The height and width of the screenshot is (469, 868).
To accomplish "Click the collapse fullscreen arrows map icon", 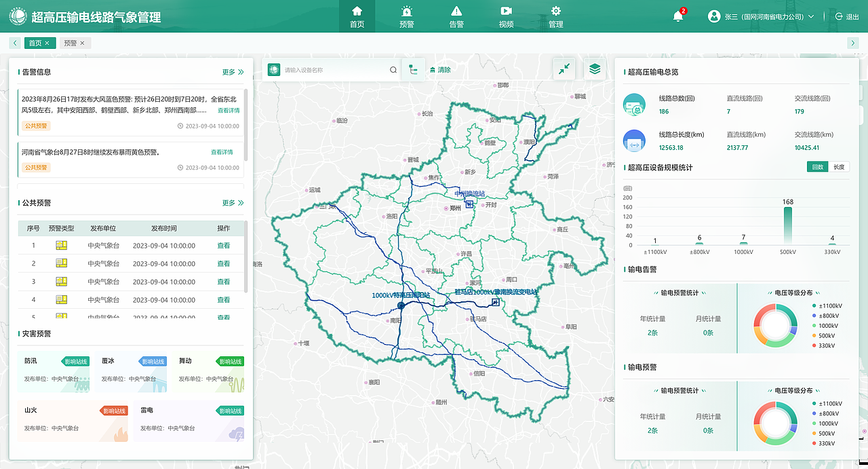I will 564,69.
